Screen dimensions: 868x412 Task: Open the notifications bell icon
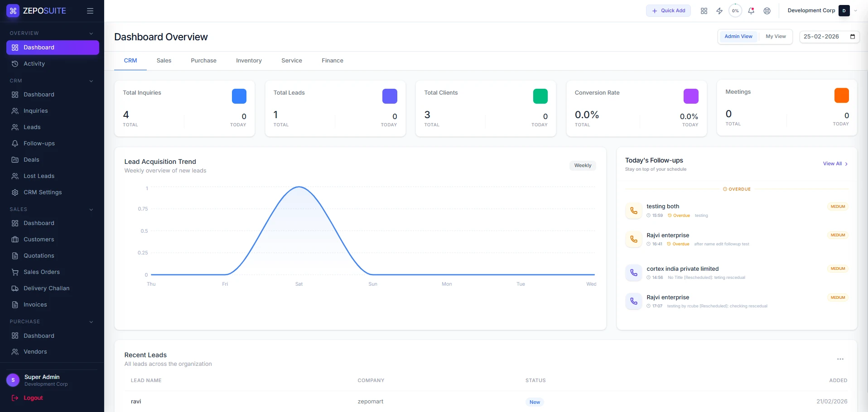pos(751,10)
